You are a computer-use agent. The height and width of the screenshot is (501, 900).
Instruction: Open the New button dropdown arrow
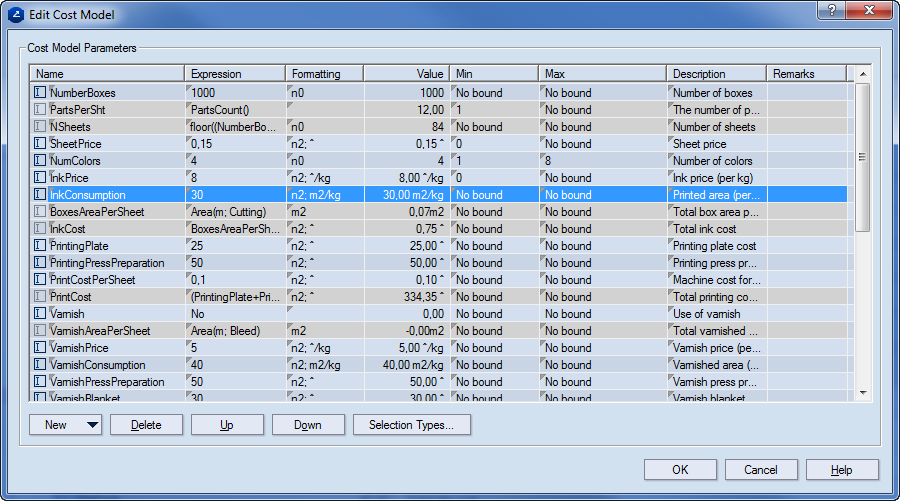[93, 425]
